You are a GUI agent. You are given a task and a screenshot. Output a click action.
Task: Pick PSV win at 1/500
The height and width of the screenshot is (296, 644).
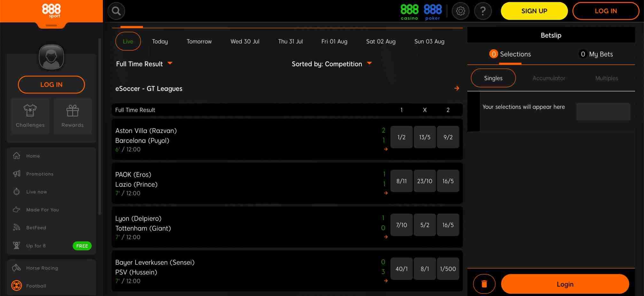tap(448, 268)
